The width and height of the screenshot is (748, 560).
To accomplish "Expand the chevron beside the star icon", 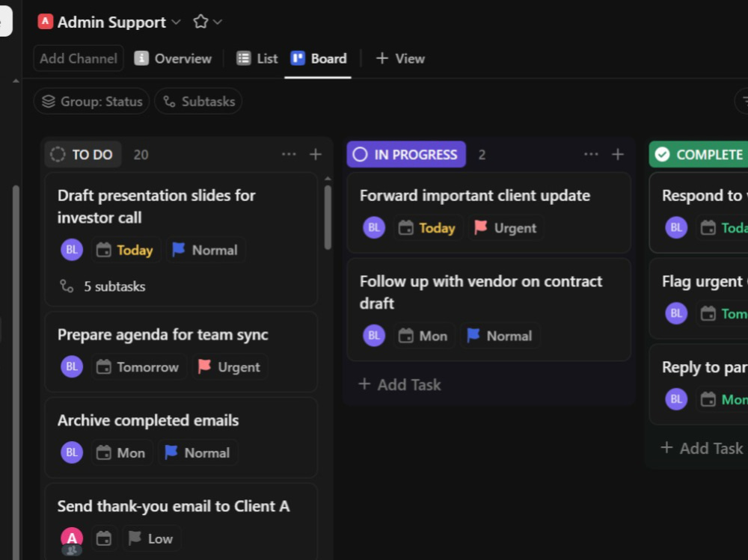I will (218, 22).
